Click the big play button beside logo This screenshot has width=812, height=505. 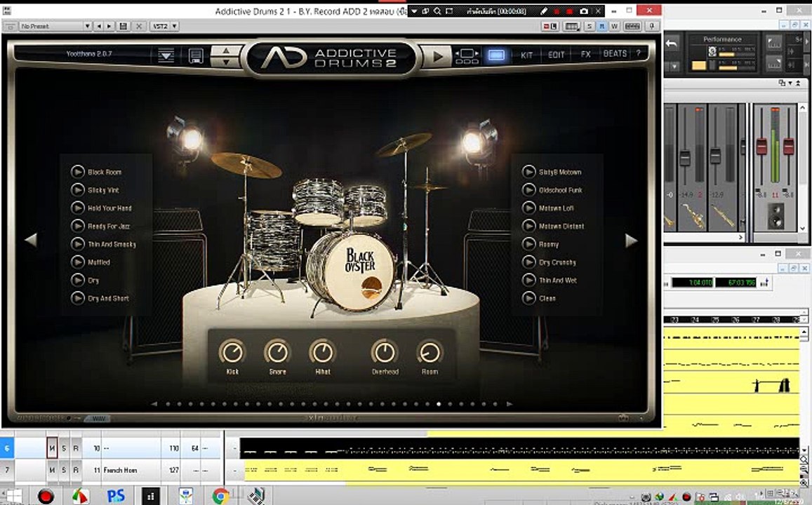[x=437, y=56]
